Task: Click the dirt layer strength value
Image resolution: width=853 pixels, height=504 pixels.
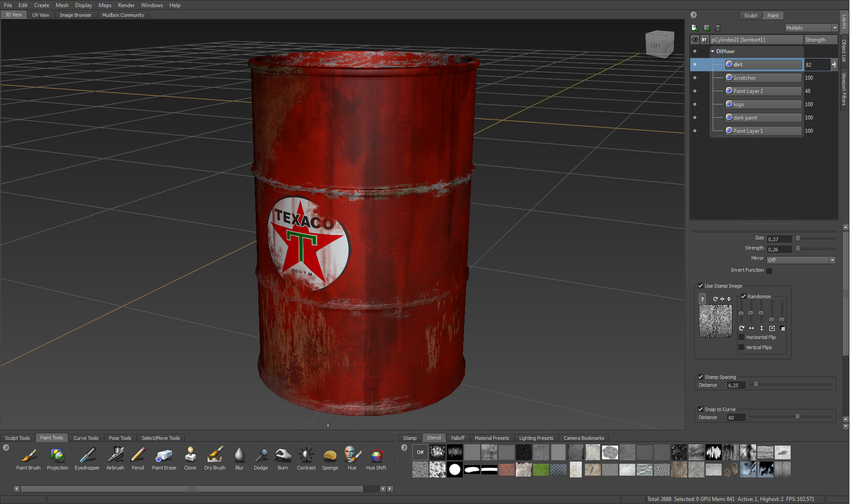Action: [817, 65]
